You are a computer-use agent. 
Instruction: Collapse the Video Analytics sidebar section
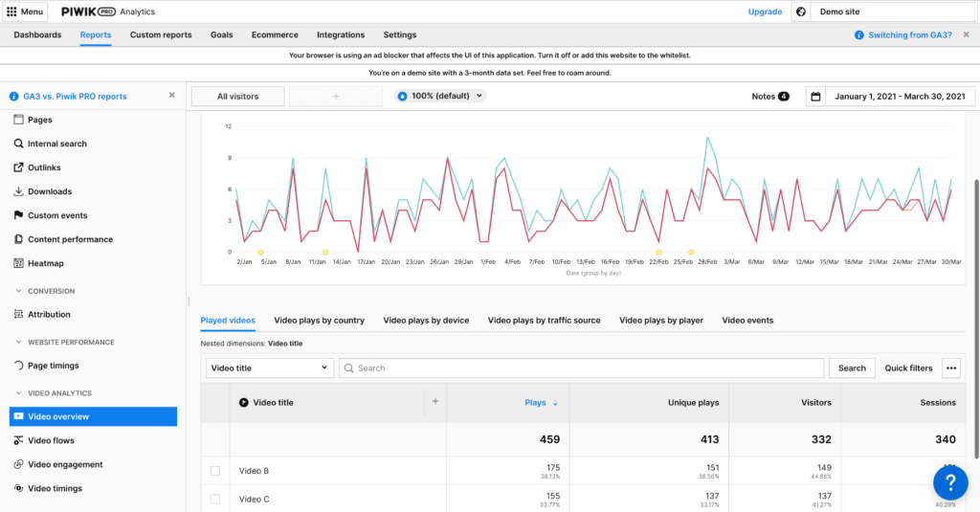[18, 393]
